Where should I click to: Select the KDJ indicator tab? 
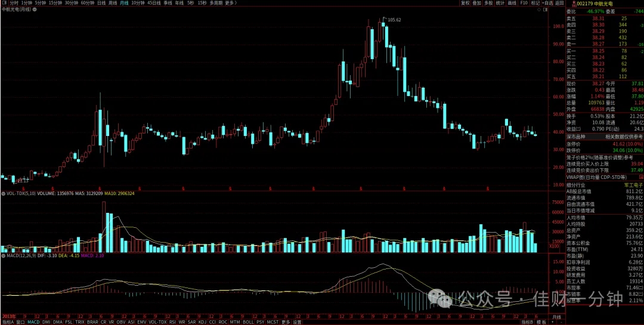point(203,322)
